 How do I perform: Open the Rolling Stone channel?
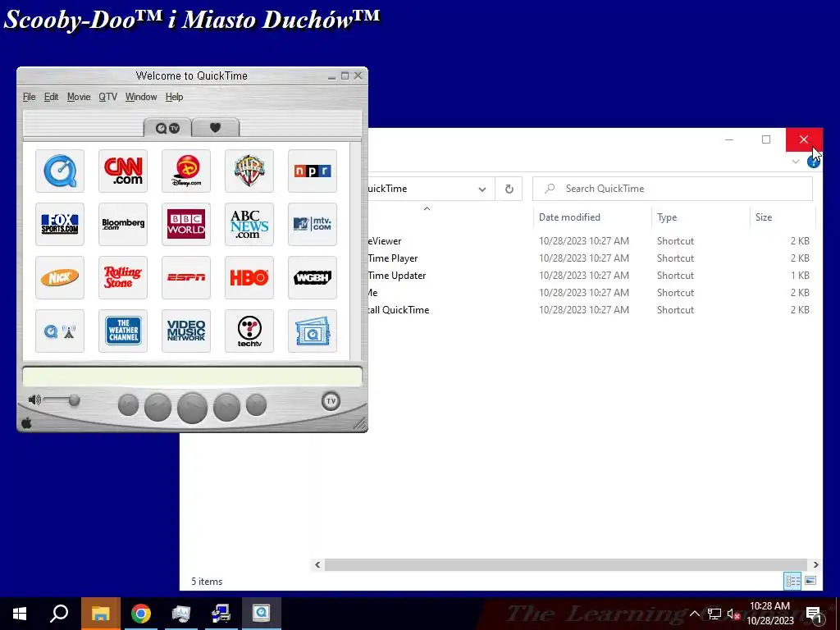click(x=123, y=277)
